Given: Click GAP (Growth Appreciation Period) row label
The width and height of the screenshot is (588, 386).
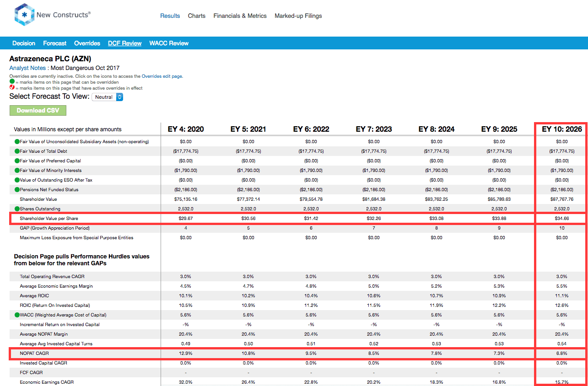Looking at the screenshot, I should [x=55, y=228].
